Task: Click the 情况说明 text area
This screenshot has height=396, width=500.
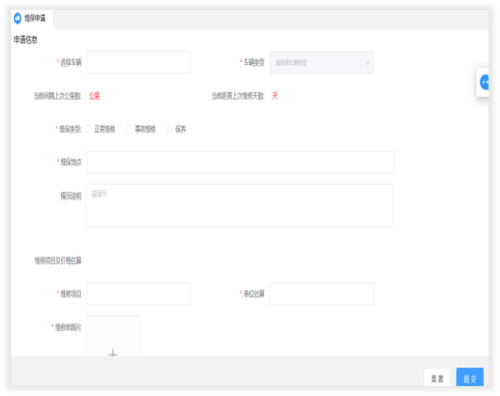Action: click(239, 206)
